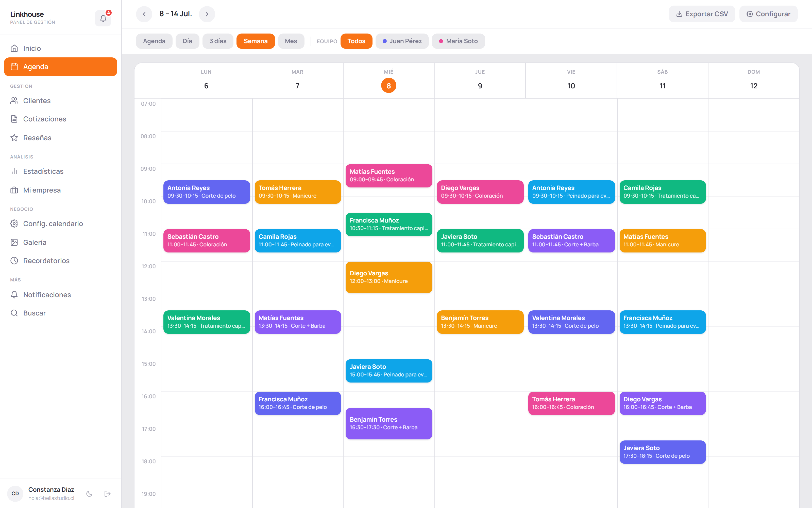Select the Sunday 12 column header
The width and height of the screenshot is (812, 508).
pyautogui.click(x=754, y=80)
